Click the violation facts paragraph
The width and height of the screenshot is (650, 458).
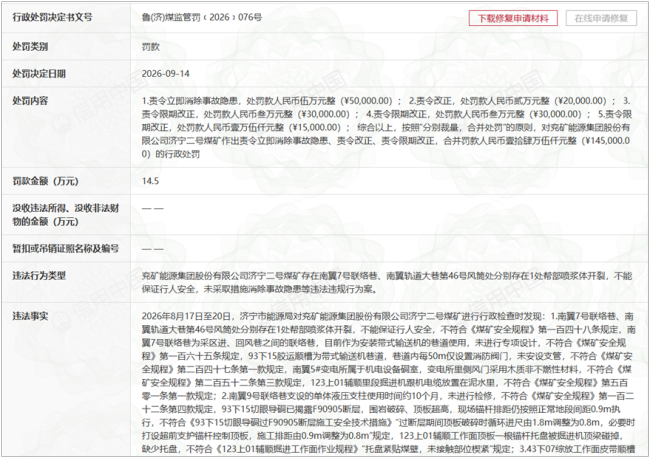click(388, 383)
